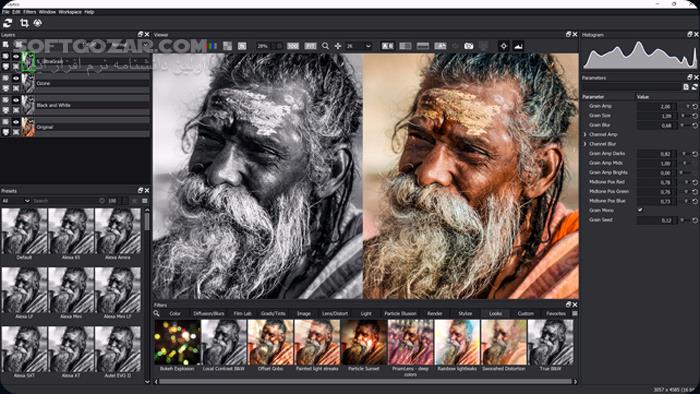Select the Crop tool icon

point(24,23)
